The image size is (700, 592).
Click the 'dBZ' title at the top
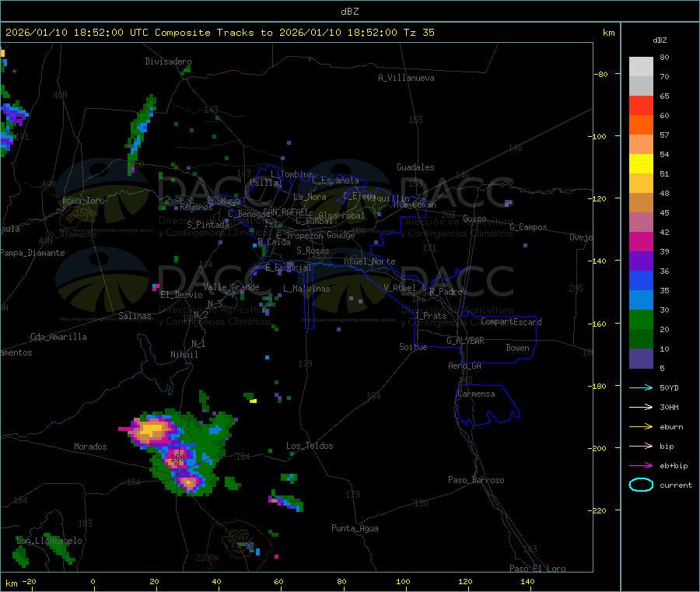click(349, 12)
